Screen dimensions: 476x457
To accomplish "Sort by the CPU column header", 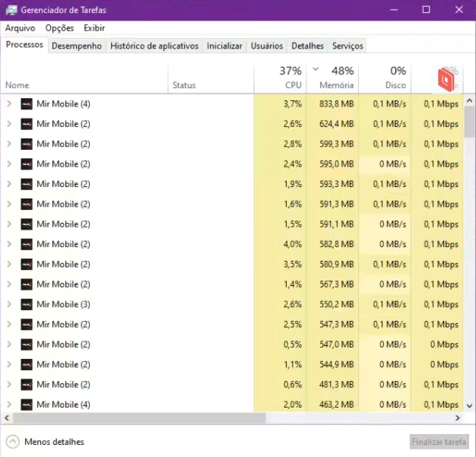I will tap(280, 78).
